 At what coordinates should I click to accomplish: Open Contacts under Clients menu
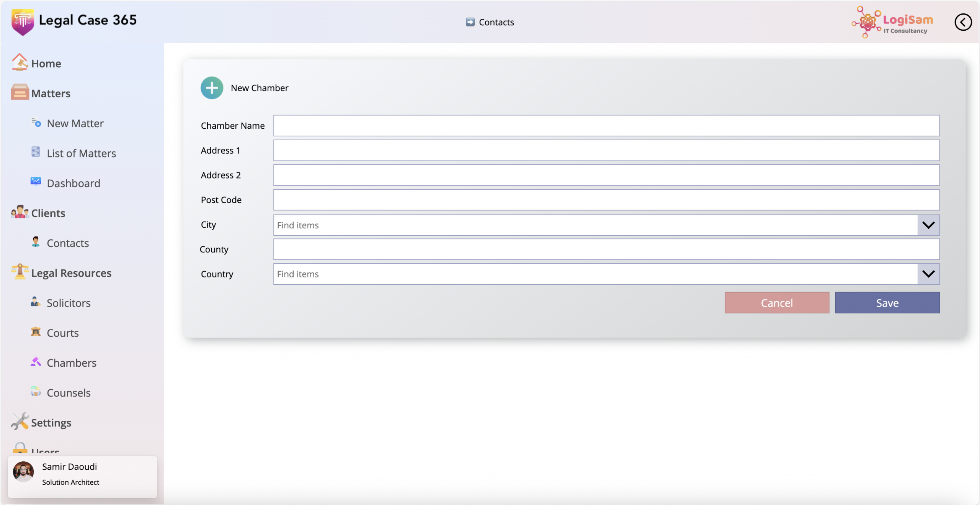pos(67,243)
